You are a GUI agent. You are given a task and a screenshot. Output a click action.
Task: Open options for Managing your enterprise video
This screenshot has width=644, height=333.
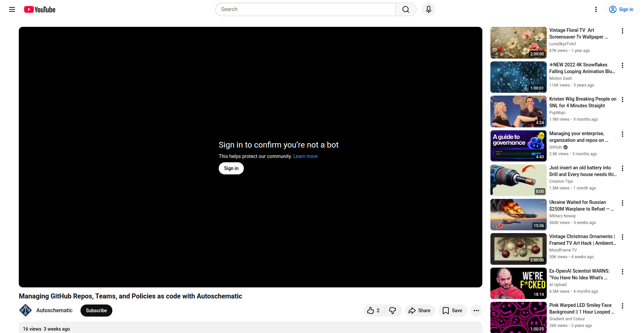pyautogui.click(x=623, y=134)
